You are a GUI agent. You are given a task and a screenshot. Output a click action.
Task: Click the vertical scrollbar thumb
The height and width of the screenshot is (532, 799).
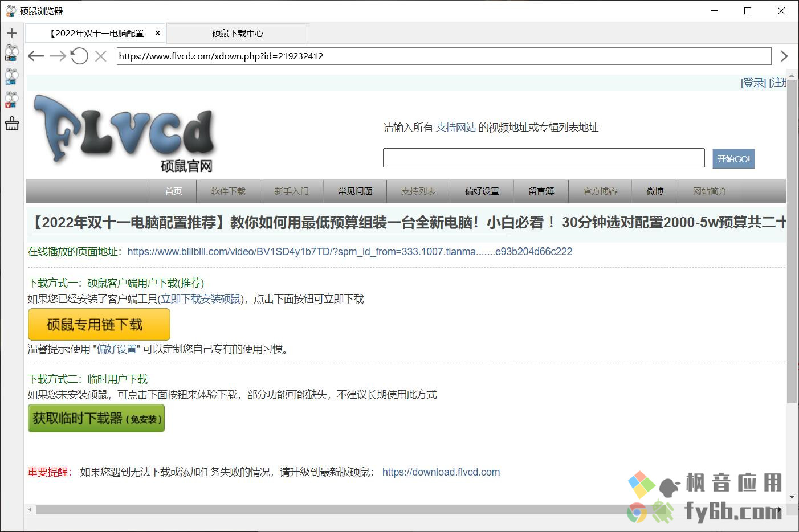[x=792, y=242]
